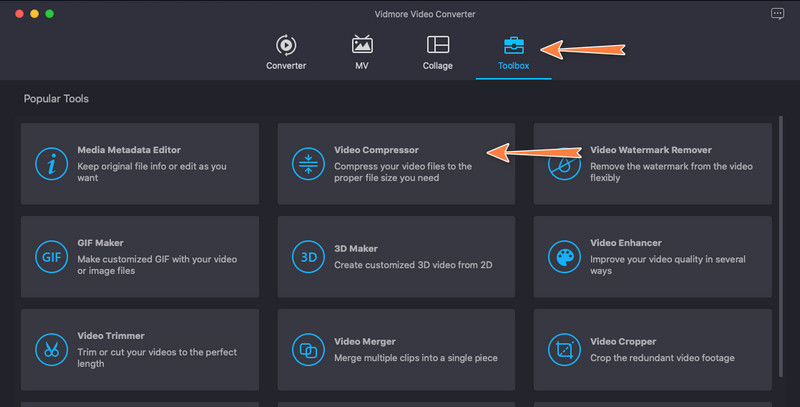Screen dimensions: 800x407
Task: Open the feedback chat icon in title bar
Action: [778, 14]
